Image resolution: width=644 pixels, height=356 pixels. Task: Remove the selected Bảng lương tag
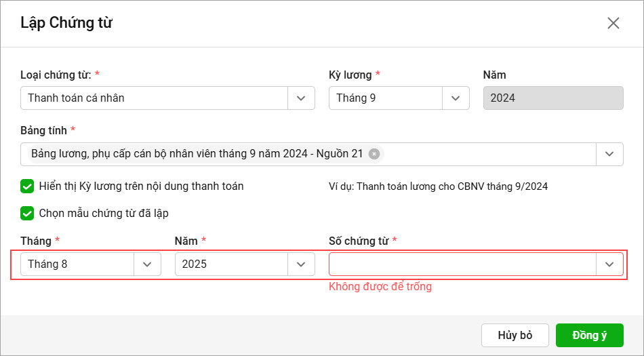click(374, 153)
